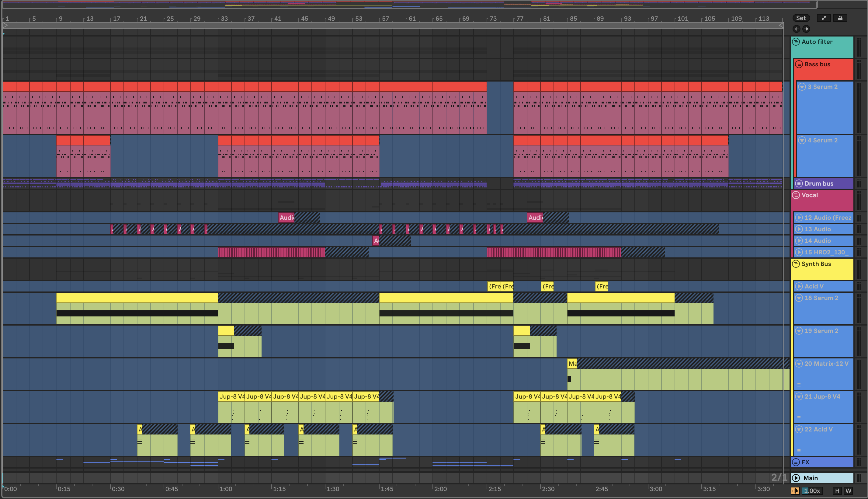
Task: Fold the Bass bus group icon
Action: [x=799, y=65]
